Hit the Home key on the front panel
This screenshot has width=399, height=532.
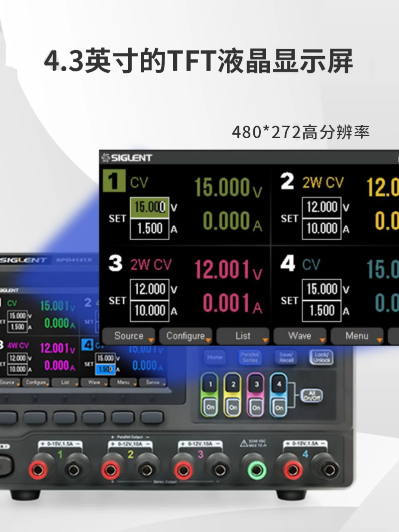(214, 357)
